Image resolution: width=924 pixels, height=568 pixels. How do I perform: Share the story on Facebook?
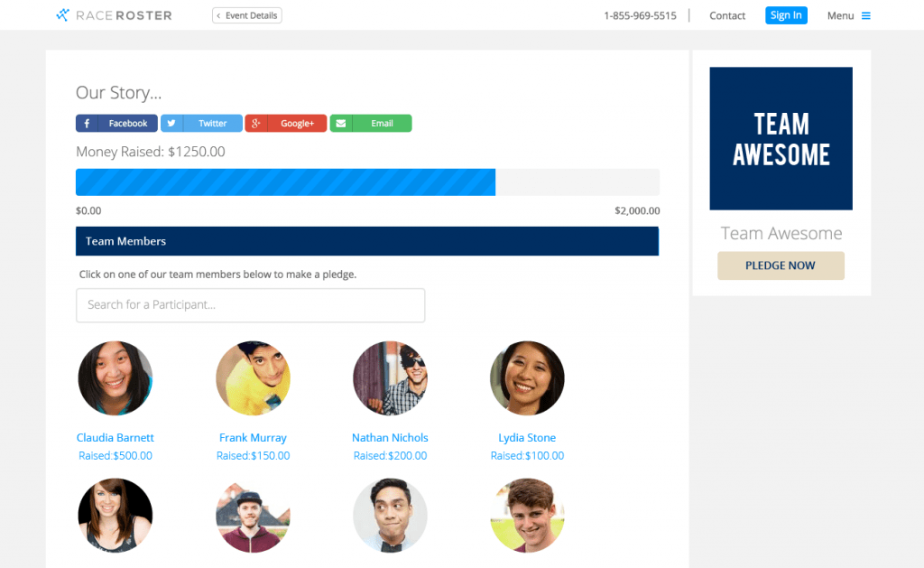[x=116, y=123]
